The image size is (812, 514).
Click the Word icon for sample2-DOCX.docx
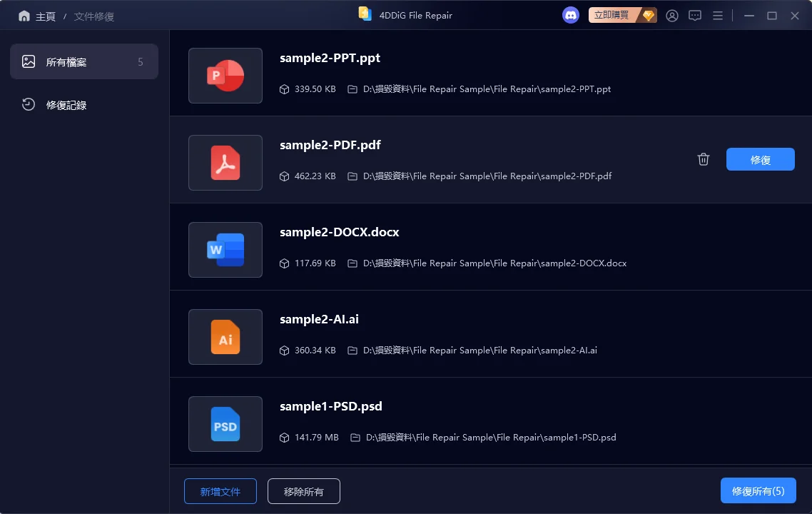coord(225,250)
